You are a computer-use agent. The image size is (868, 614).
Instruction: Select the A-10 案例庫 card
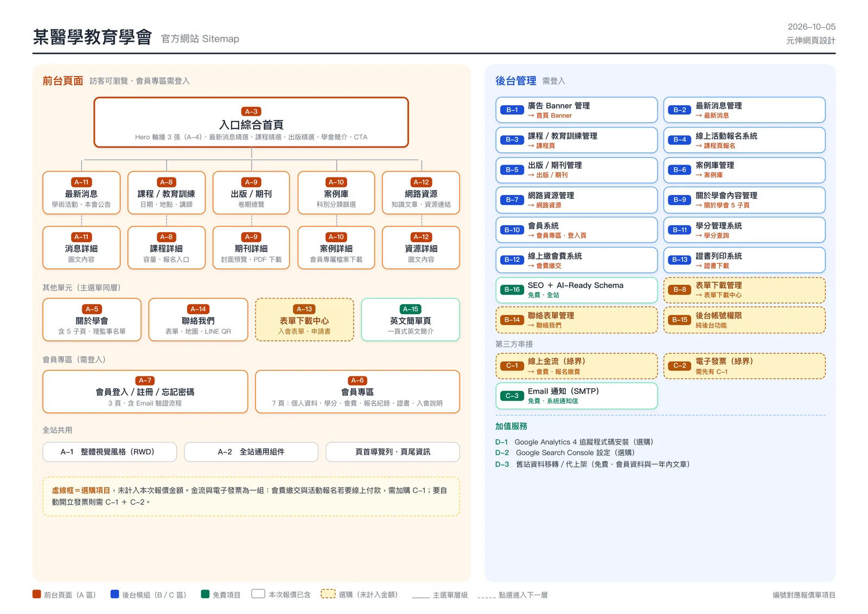click(x=336, y=193)
